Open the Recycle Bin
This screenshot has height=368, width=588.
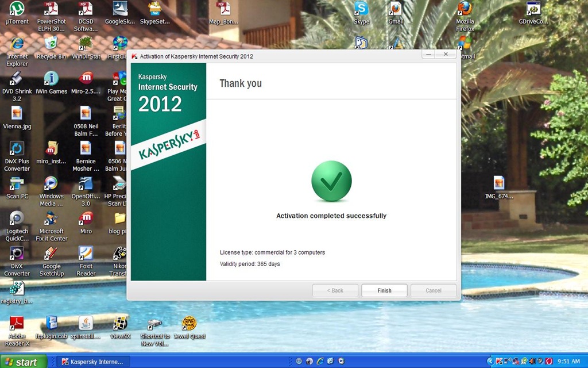(51, 48)
